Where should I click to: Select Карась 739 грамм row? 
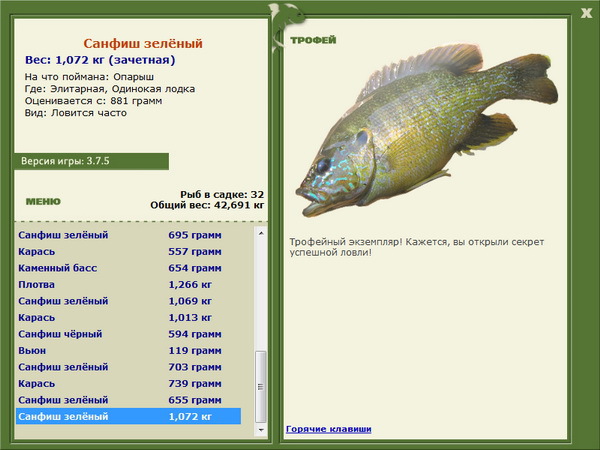coord(129,383)
